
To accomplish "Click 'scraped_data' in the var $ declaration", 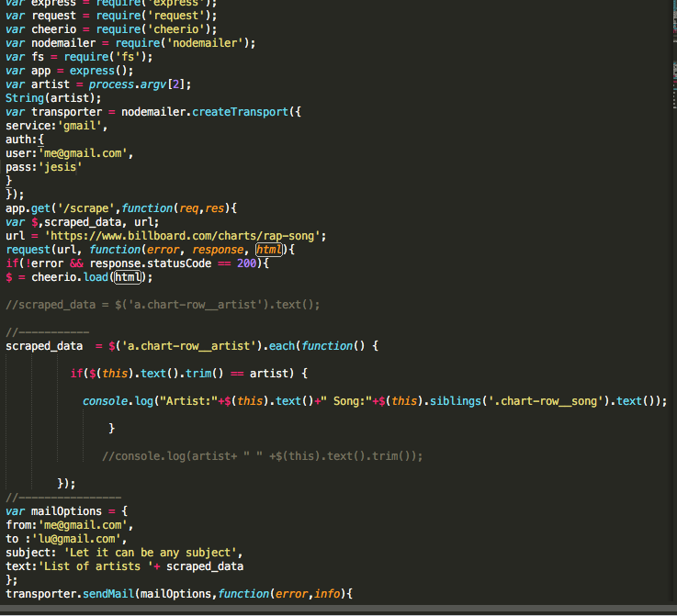I will click(x=83, y=222).
